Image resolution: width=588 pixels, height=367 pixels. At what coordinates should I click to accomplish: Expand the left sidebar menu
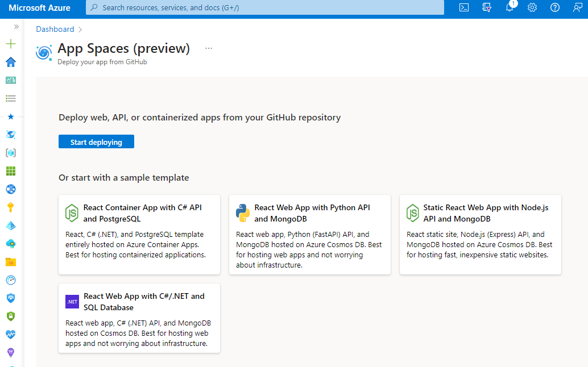pos(16,27)
